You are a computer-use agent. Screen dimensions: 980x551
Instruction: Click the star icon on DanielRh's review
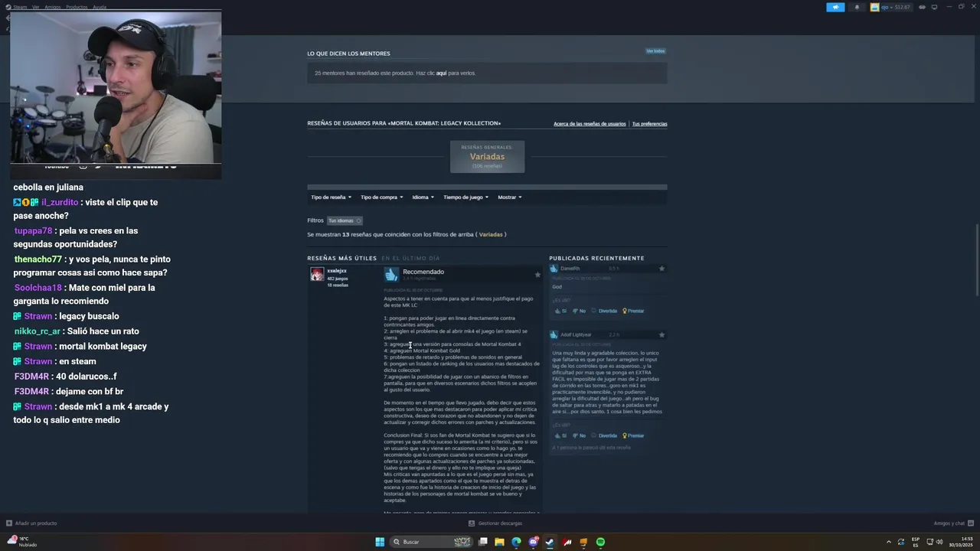[661, 269]
